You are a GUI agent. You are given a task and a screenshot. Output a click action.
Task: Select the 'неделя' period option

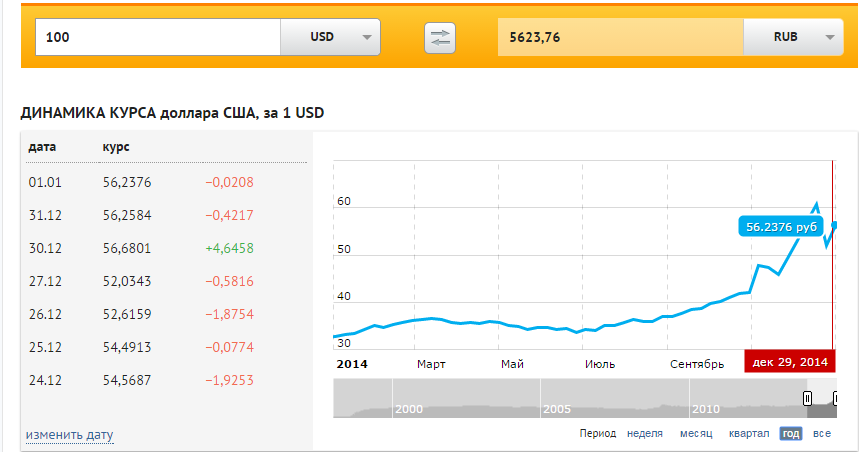pyautogui.click(x=645, y=433)
